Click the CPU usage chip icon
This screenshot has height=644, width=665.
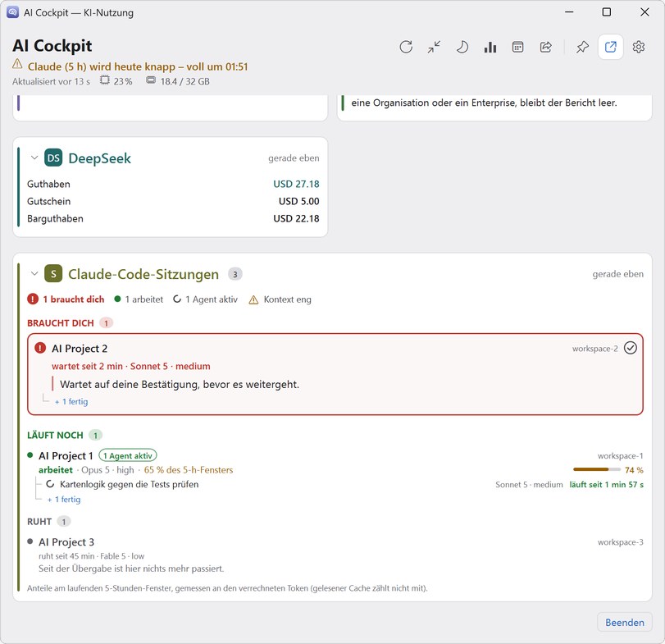click(x=105, y=80)
